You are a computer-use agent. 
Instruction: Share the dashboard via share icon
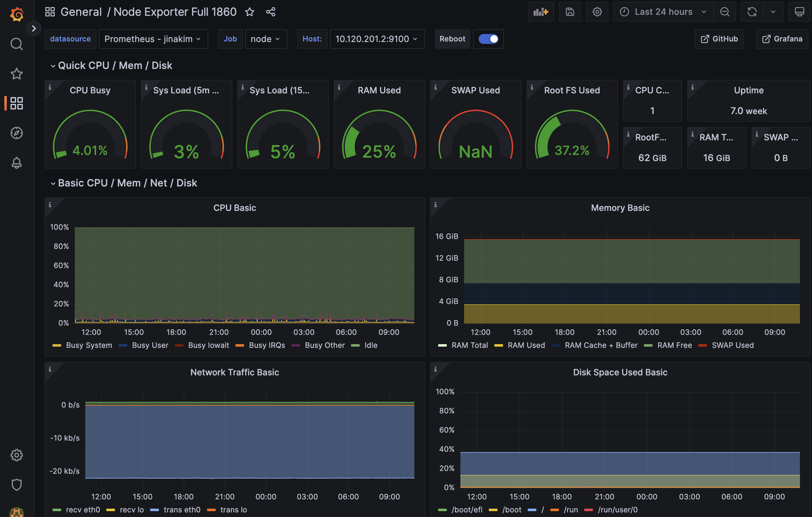tap(270, 12)
